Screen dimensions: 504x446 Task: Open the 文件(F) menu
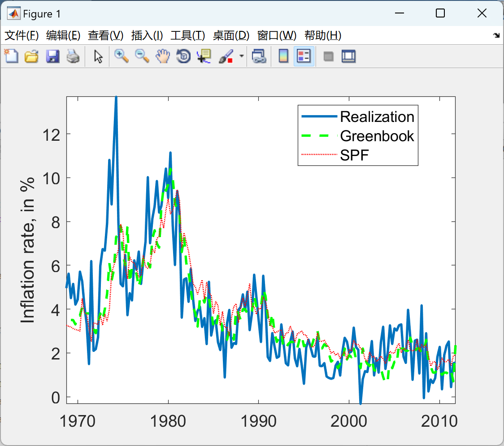pyautogui.click(x=22, y=35)
